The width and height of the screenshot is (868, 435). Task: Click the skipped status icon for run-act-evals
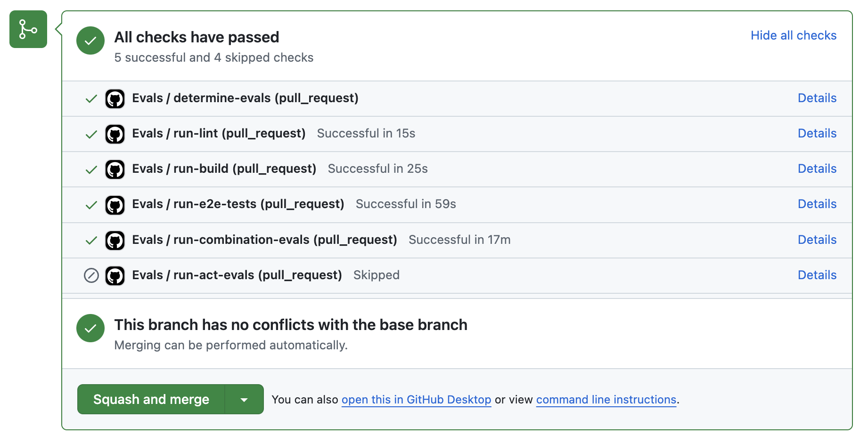coord(91,275)
